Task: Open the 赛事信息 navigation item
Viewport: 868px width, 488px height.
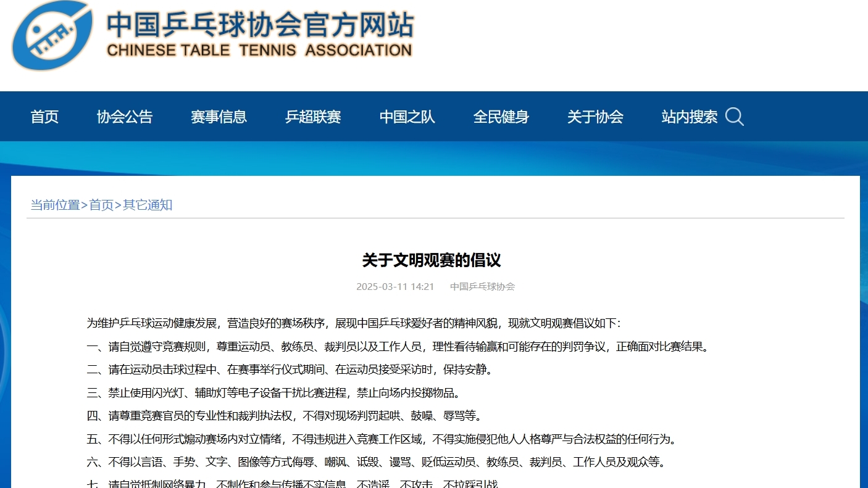Action: click(x=219, y=117)
